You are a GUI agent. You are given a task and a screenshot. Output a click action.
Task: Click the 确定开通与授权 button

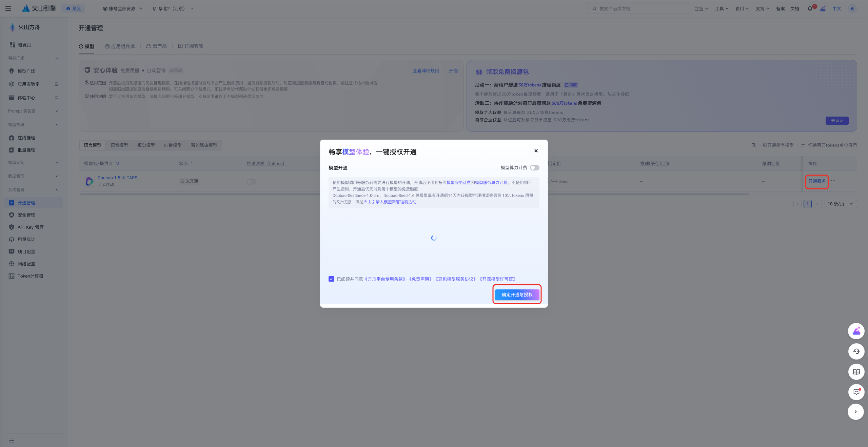[517, 294]
